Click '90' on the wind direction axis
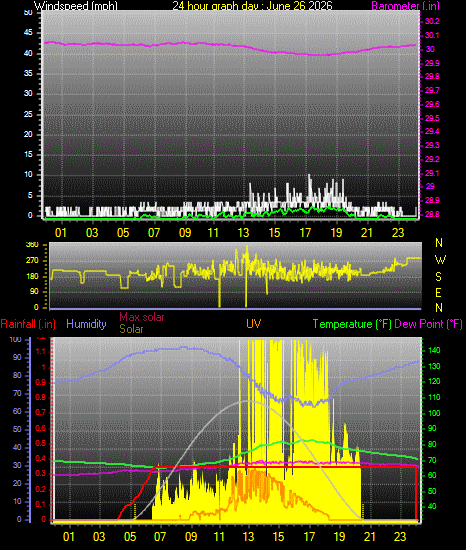Screen dimensions: 466x550 tap(34, 291)
